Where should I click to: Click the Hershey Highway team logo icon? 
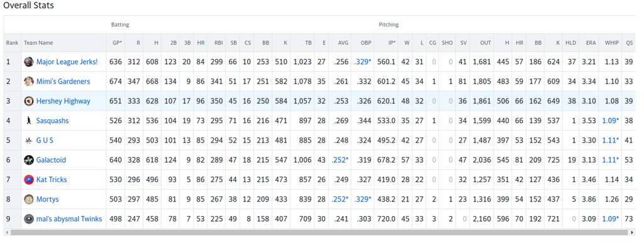(29, 101)
